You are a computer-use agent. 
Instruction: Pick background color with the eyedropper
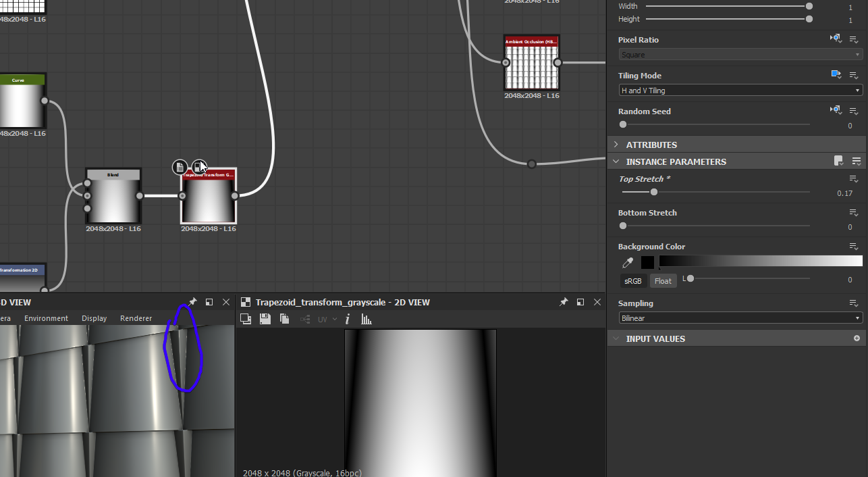[628, 263]
